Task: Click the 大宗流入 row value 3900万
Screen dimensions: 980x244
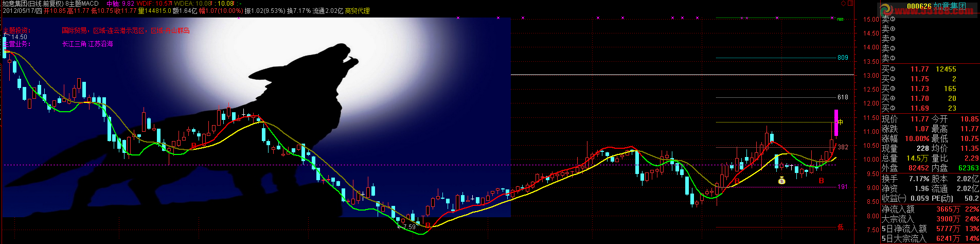Action: (x=949, y=219)
